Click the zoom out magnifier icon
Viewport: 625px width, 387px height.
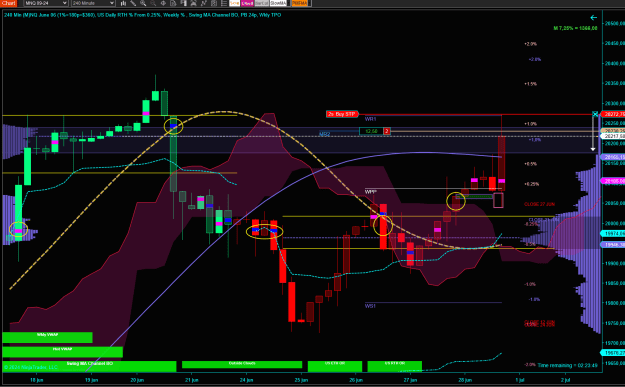tap(153, 3)
